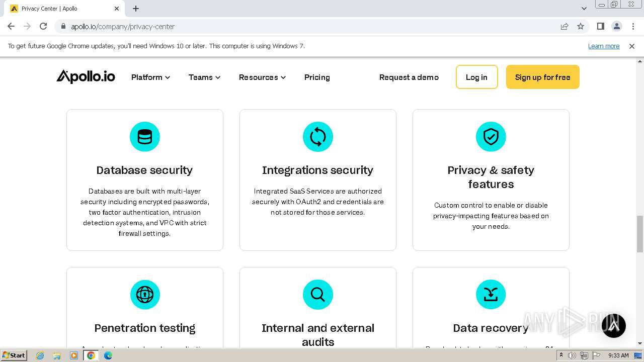The width and height of the screenshot is (644, 362).
Task: Click the Log in button
Action: pos(476,77)
